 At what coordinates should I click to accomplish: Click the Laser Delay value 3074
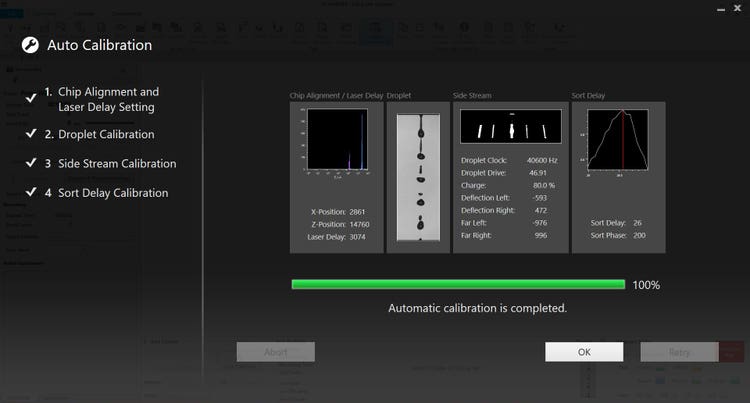click(357, 237)
